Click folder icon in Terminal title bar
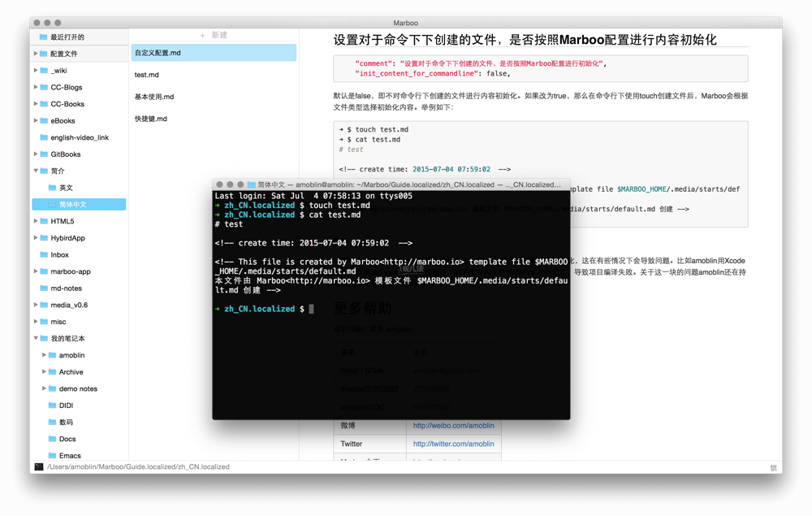Screen dimensions: 812x516 pyautogui.click(x=252, y=184)
